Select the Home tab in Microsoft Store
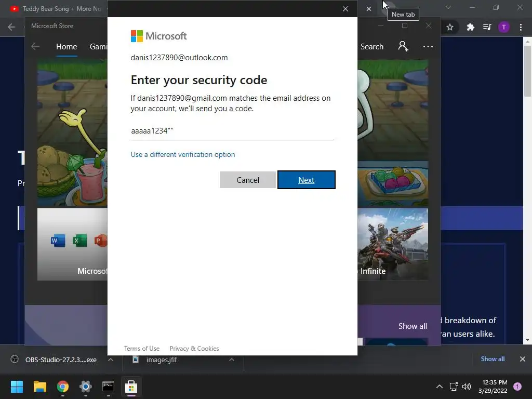532x399 pixels. (66, 46)
